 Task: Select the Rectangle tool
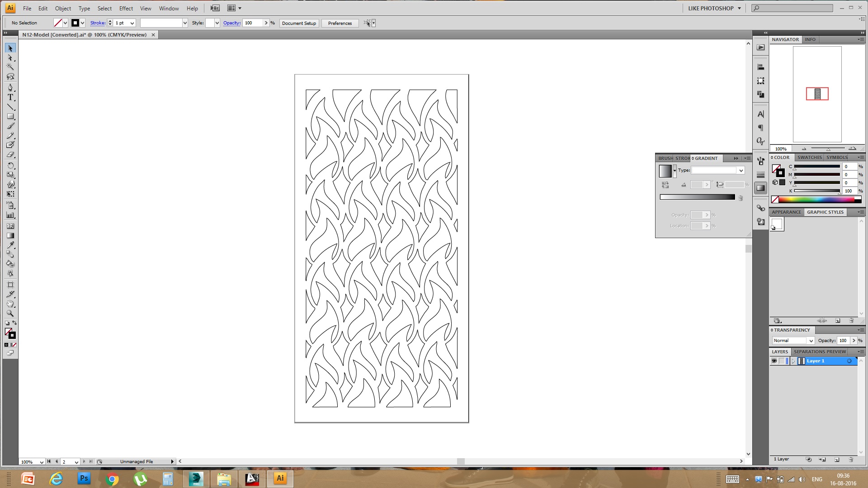[x=10, y=116]
